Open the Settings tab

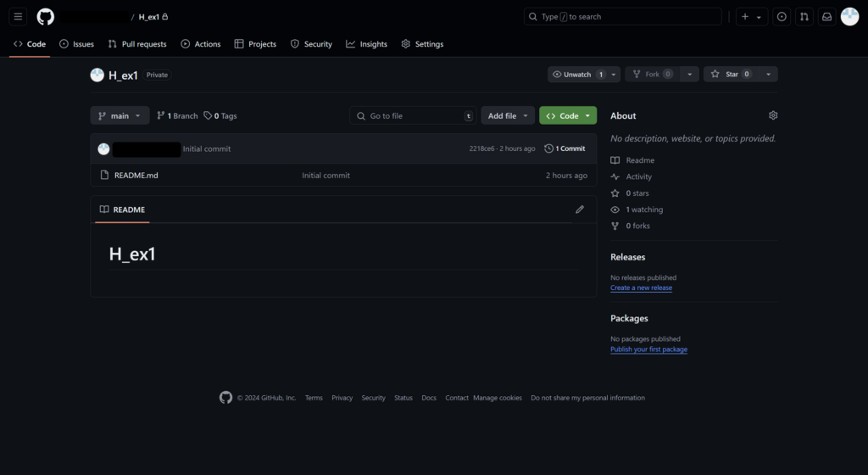(422, 44)
